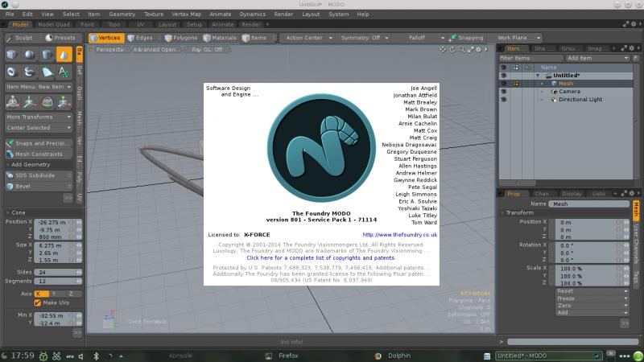This screenshot has height=362, width=644.
Task: Click the SDS Subdivide button
Action: [x=39, y=175]
